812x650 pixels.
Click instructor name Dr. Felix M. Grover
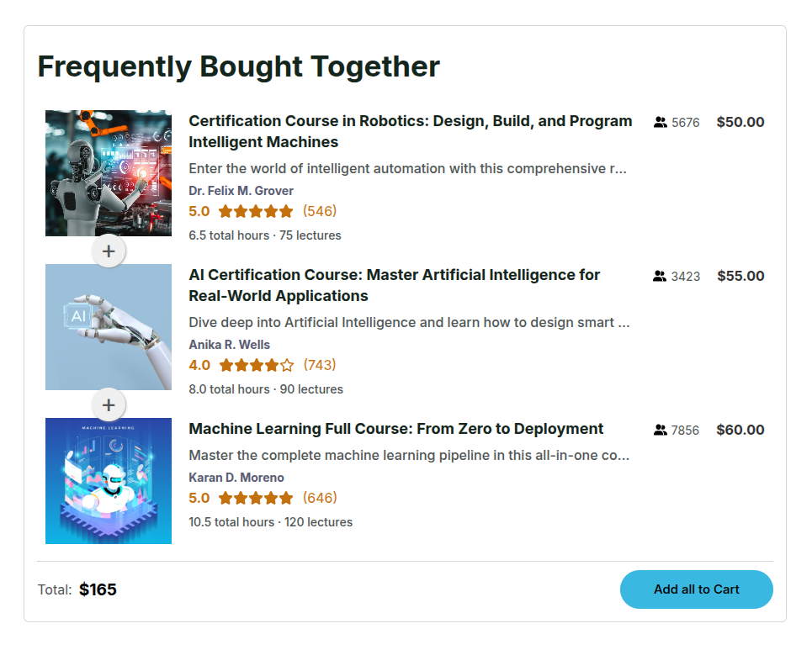(x=241, y=191)
